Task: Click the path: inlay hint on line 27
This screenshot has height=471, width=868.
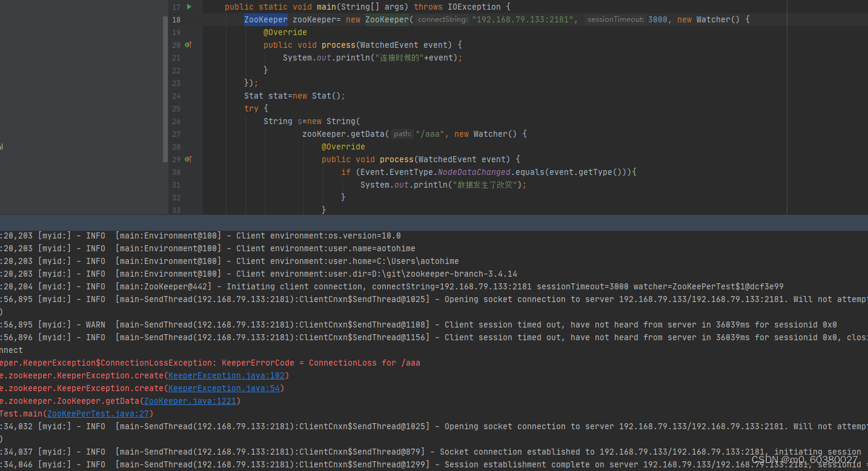Action: click(x=402, y=133)
